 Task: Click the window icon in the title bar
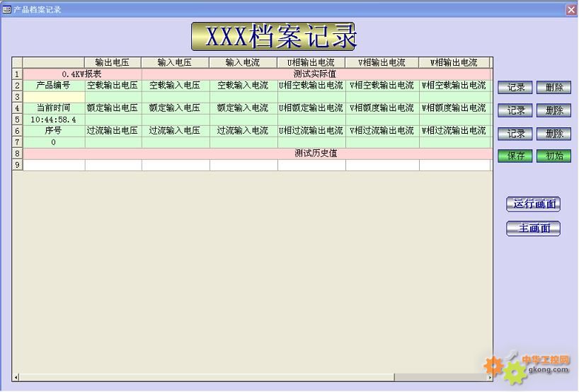point(6,9)
